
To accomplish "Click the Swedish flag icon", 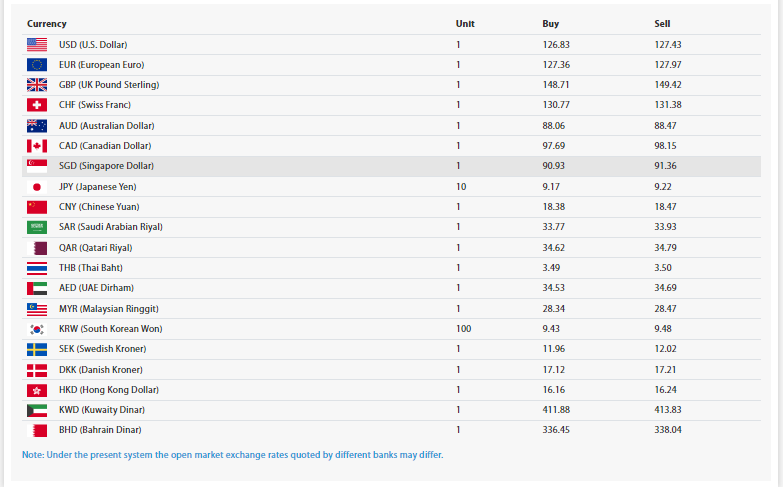I will pyautogui.click(x=37, y=349).
